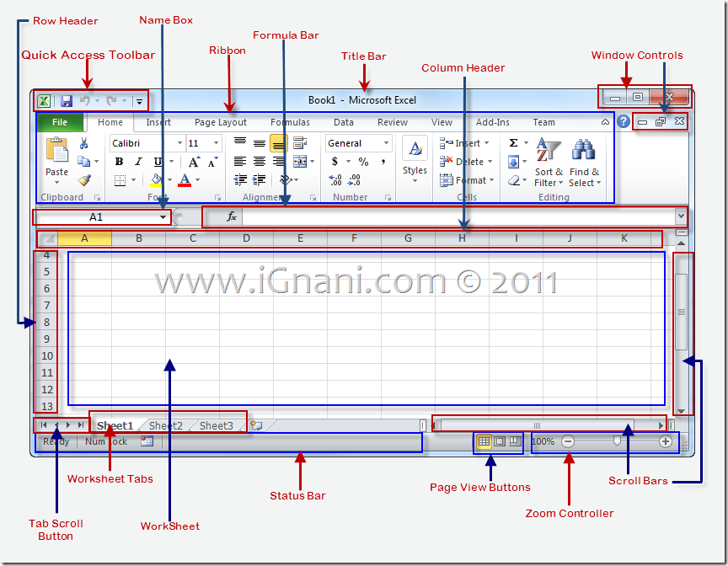Image resolution: width=728 pixels, height=566 pixels.
Task: Click the Insert Cells icon in Cells group
Action: [444, 141]
